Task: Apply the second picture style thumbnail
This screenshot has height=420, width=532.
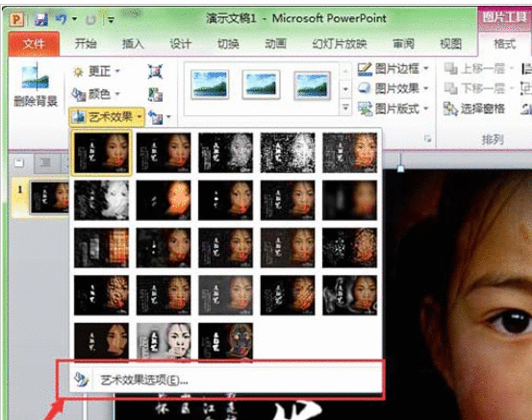Action: coord(261,85)
